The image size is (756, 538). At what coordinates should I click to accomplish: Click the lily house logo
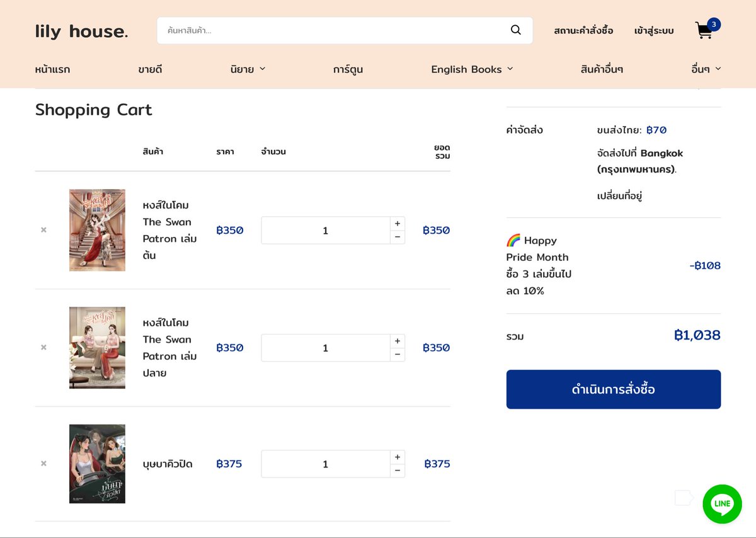coord(82,31)
